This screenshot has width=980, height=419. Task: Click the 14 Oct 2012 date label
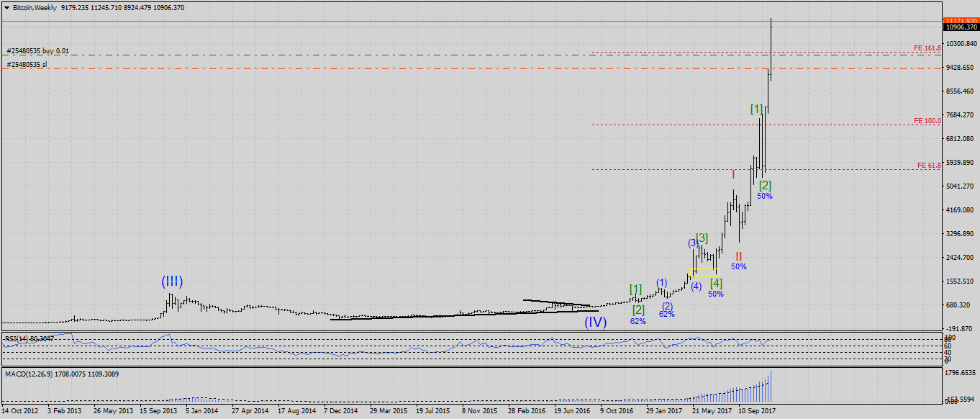19,412
